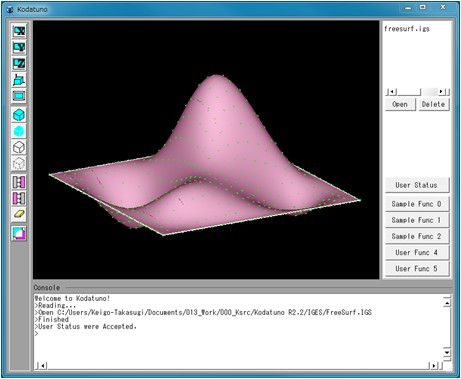Screen dimensions: 461x379
Task: Click the Open button
Action: pos(400,104)
